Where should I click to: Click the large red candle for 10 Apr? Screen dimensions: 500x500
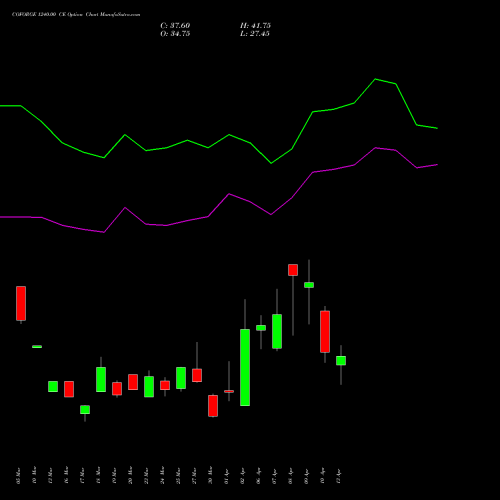pyautogui.click(x=325, y=331)
